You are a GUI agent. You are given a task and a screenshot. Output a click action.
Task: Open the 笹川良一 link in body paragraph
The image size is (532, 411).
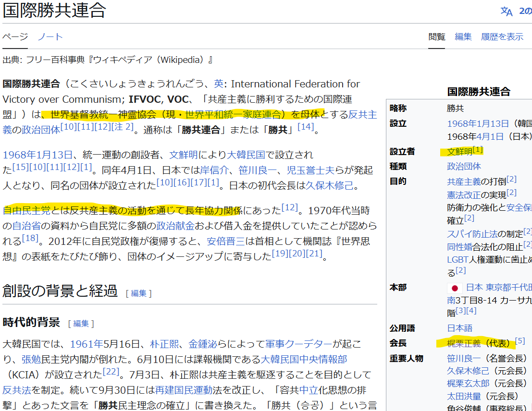click(x=258, y=170)
